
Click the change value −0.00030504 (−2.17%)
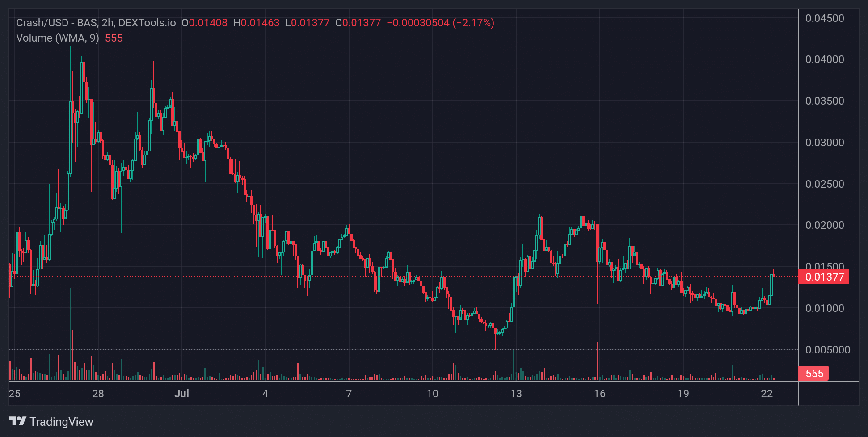point(440,23)
